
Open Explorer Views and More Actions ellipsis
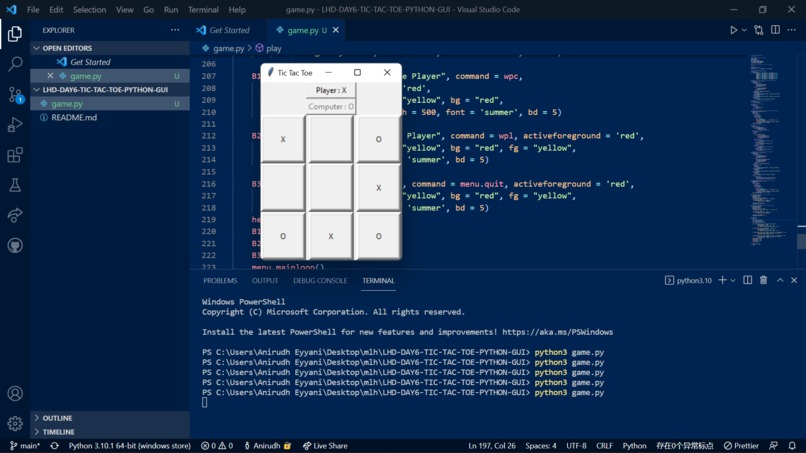tap(175, 30)
